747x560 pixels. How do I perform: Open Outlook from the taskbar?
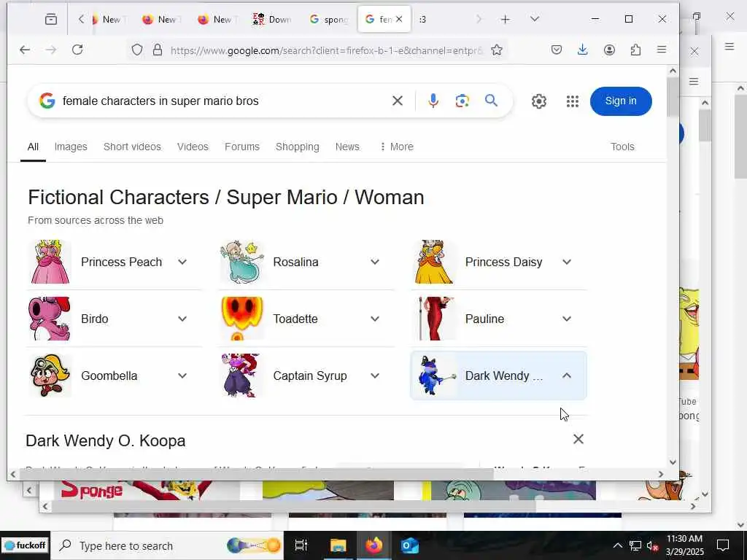[x=410, y=545]
